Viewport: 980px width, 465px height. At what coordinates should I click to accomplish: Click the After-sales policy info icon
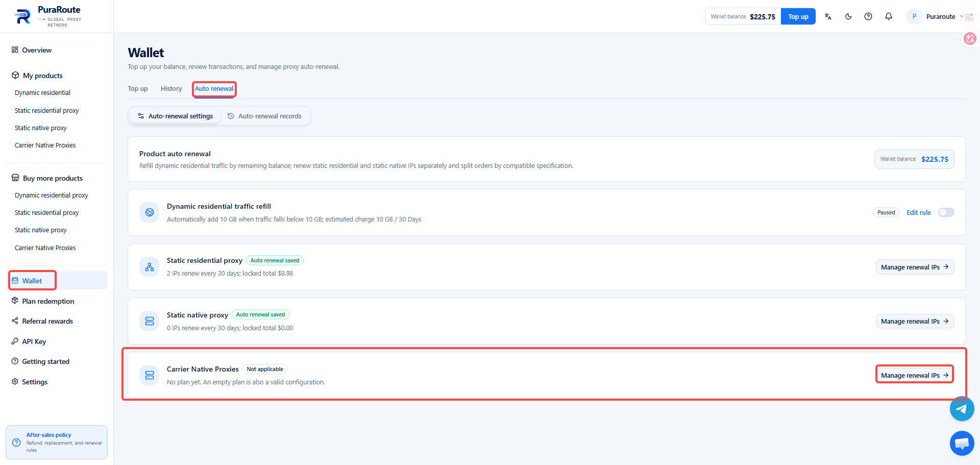tap(16, 443)
